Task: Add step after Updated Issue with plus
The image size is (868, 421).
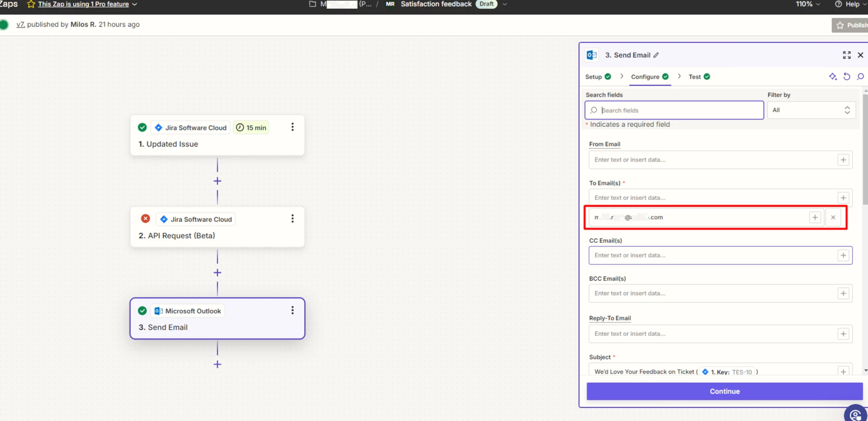Action: [217, 181]
